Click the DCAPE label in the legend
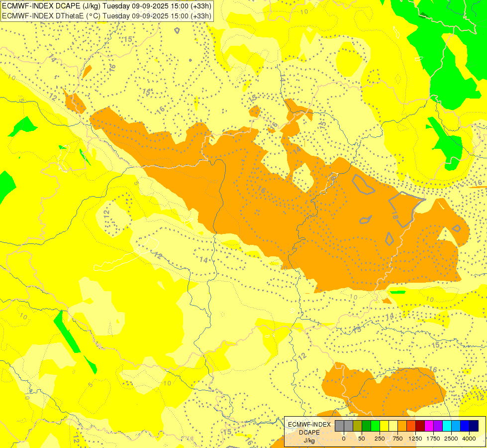Viewport: 487px width, 448px height. tap(309, 433)
